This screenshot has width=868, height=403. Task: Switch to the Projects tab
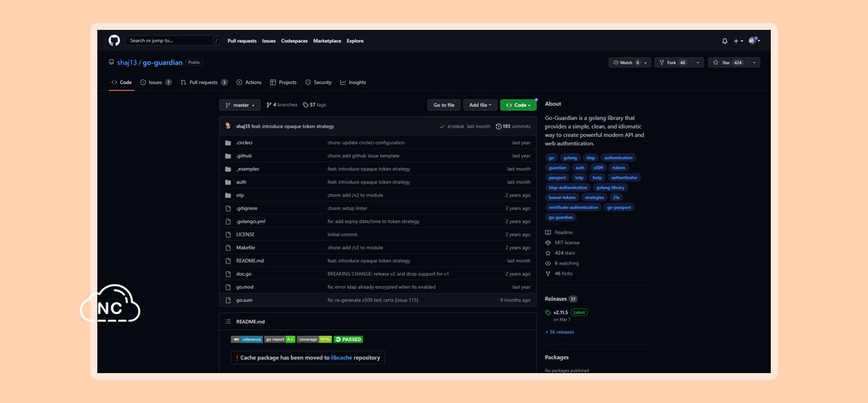283,82
